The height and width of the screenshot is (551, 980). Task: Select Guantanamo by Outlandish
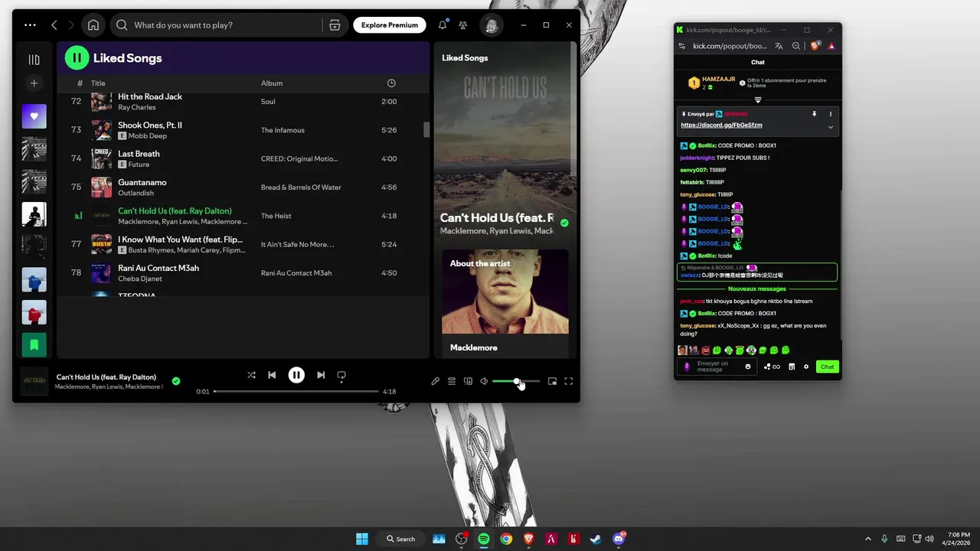click(242, 187)
